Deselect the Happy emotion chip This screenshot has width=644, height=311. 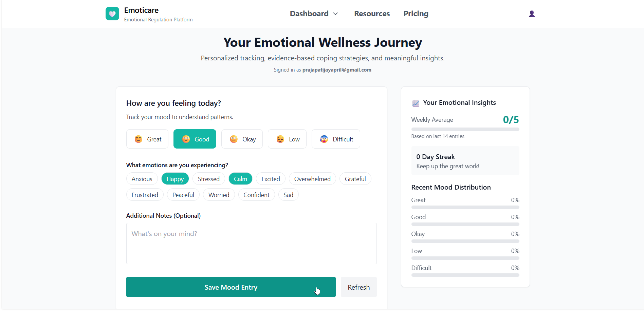tap(175, 179)
